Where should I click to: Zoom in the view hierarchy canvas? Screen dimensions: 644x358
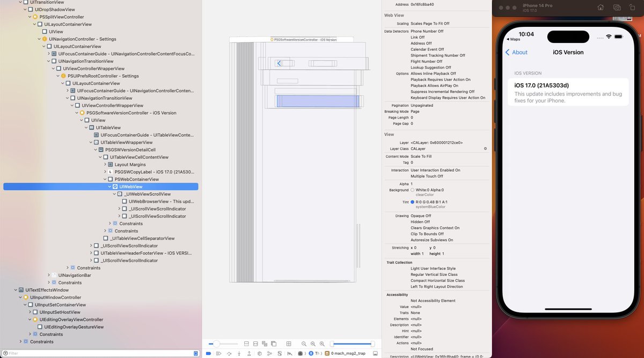322,344
